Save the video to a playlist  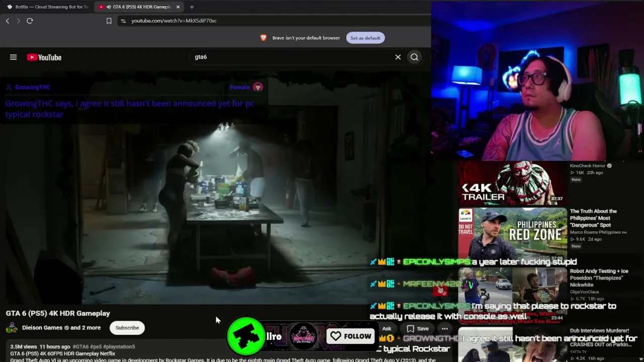(x=418, y=329)
